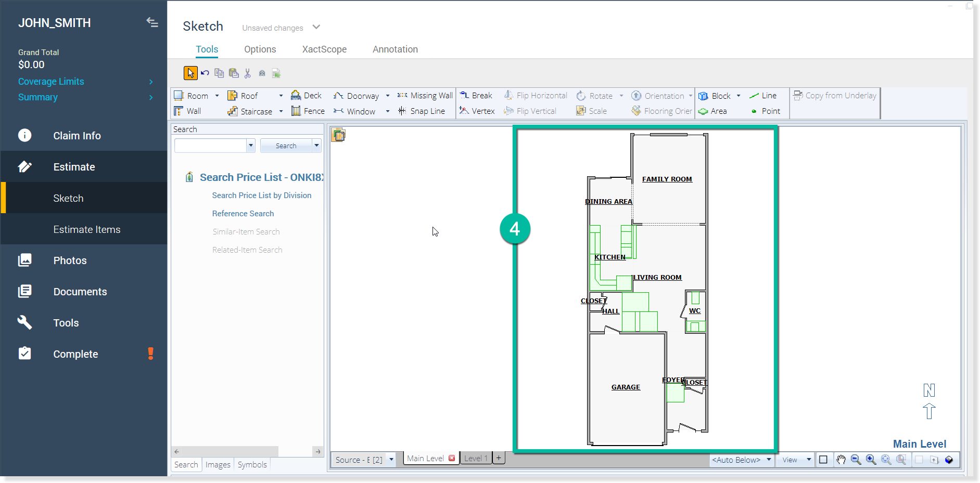The width and height of the screenshot is (980, 483).
Task: Open the Unsaved changes chevron
Action: point(316,27)
